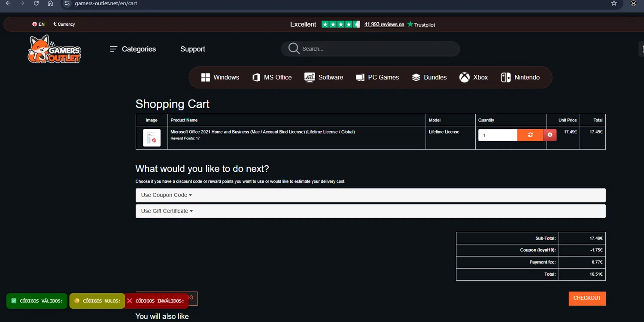The width and height of the screenshot is (644, 322).
Task: Click the CÓDIGOS INVÁLIDOS red badge
Action: [157, 301]
